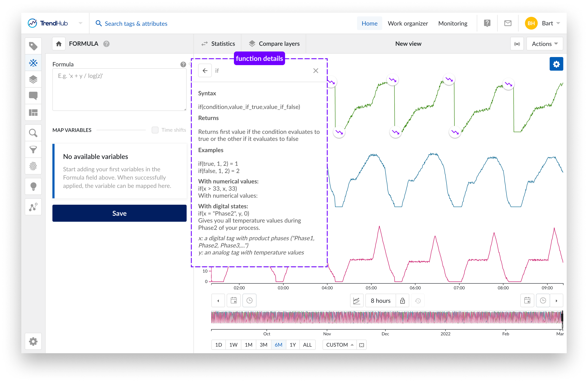Toggle the time span lock icon

[402, 301]
